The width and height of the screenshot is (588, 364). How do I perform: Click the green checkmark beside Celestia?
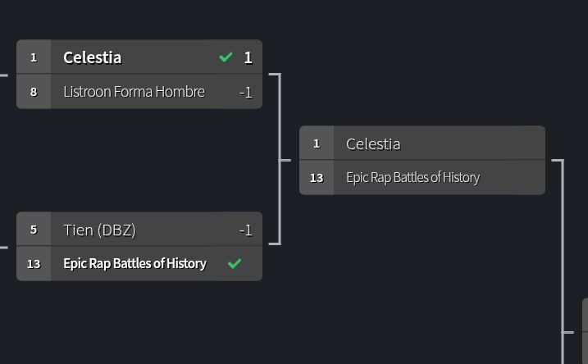(x=226, y=57)
